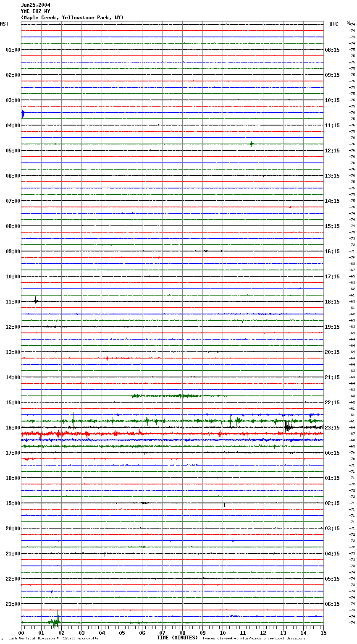Select the 23:00 MST time label
Screen dimensions: 357x644
pyautogui.click(x=13, y=604)
